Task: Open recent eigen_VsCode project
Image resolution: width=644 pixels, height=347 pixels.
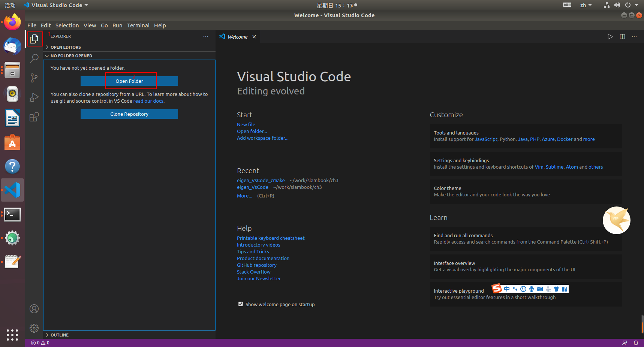Action: click(x=253, y=187)
